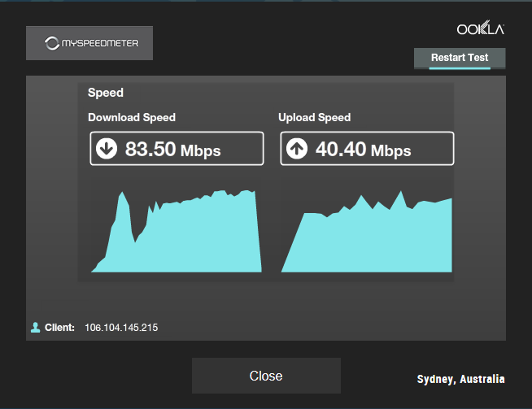532x409 pixels.
Task: Click the client IP address 106.104.145.215
Action: tap(121, 328)
